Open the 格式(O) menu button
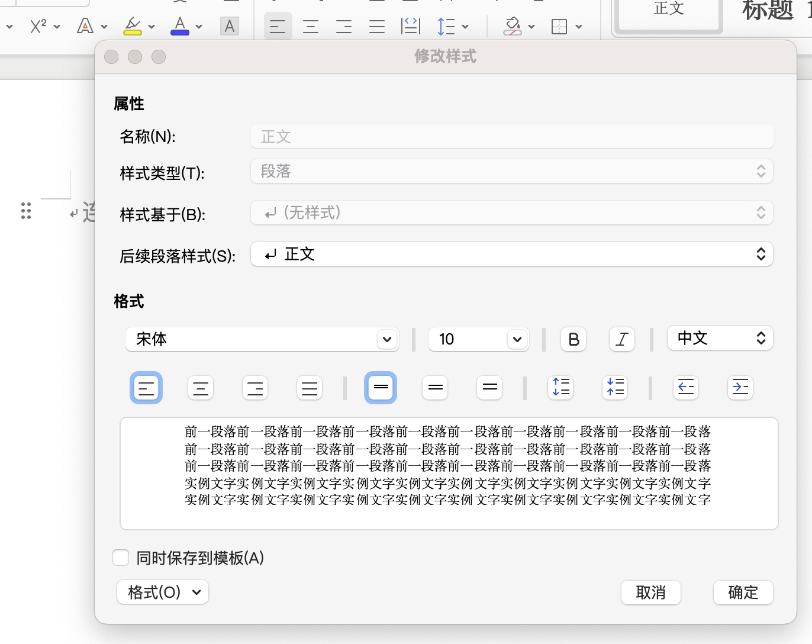The height and width of the screenshot is (644, 812). coord(163,592)
